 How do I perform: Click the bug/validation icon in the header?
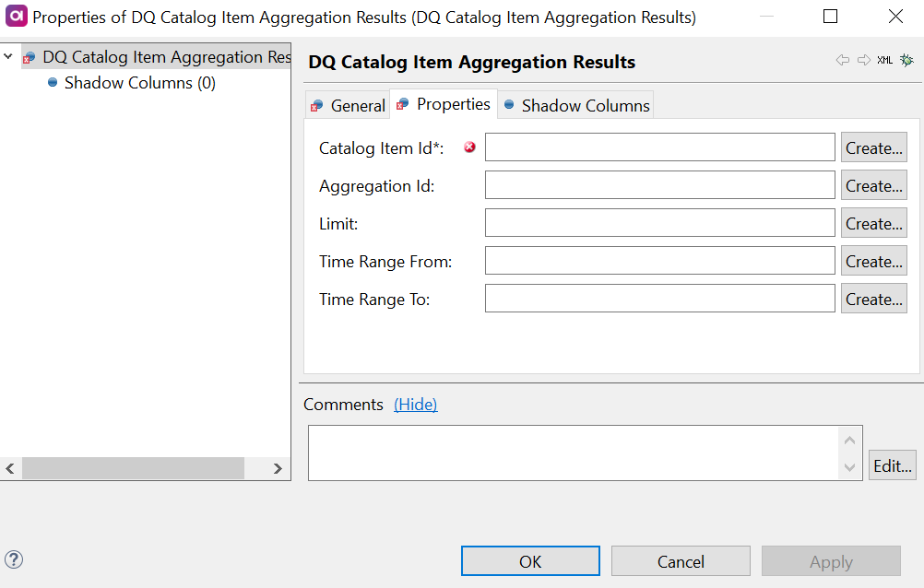906,59
